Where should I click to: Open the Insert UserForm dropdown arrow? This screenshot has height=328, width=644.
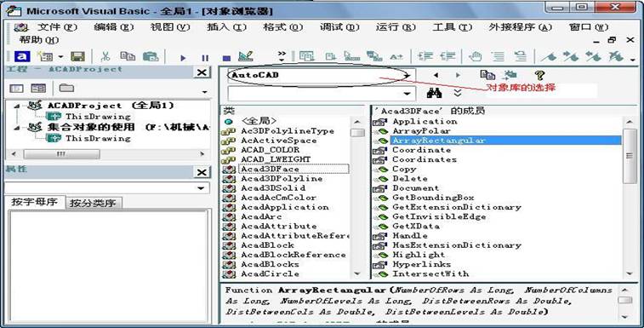(60, 57)
